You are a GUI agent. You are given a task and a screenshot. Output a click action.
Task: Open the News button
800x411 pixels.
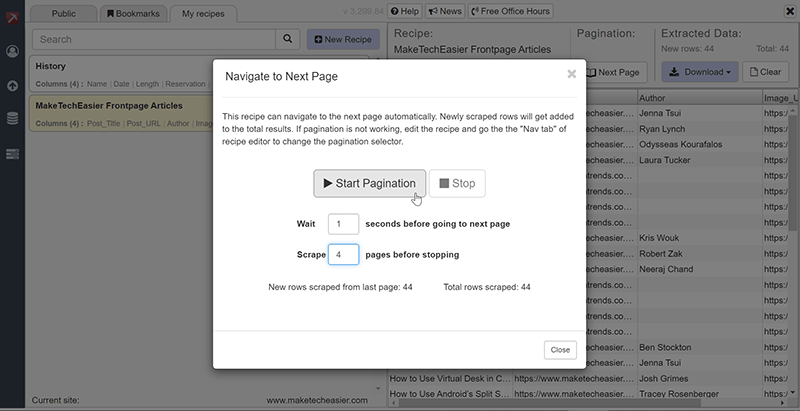coord(444,11)
